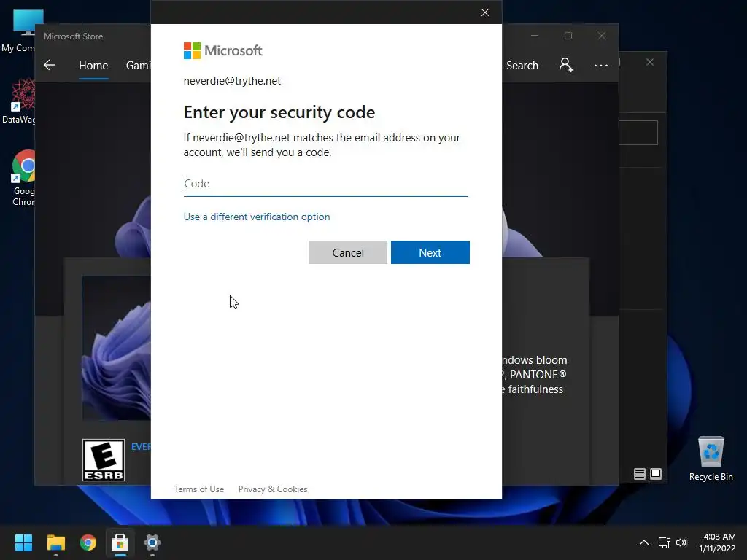747x560 pixels.
Task: Use a different verification option link
Action: click(x=257, y=217)
